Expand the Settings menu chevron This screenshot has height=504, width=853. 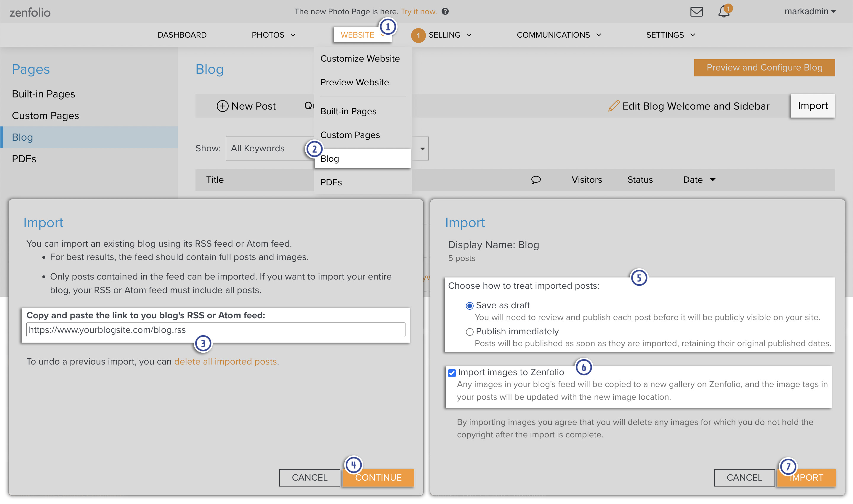pos(693,35)
